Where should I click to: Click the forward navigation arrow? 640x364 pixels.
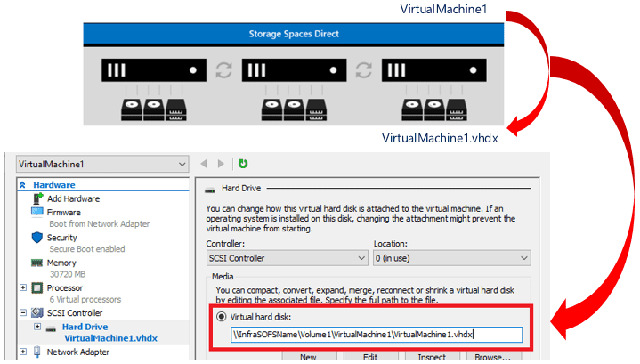[222, 164]
